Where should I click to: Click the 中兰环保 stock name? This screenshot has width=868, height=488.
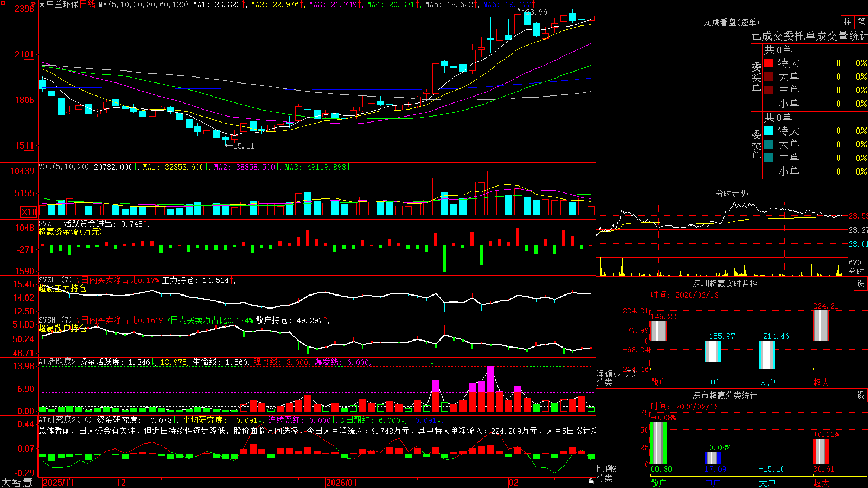pyautogui.click(x=62, y=4)
